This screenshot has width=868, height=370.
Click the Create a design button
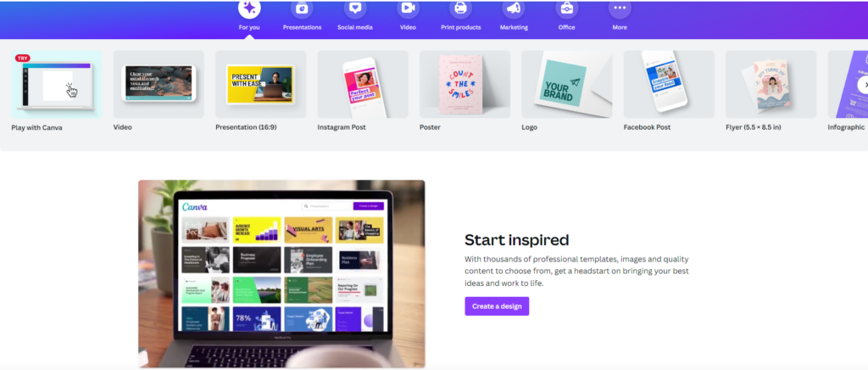coord(497,306)
